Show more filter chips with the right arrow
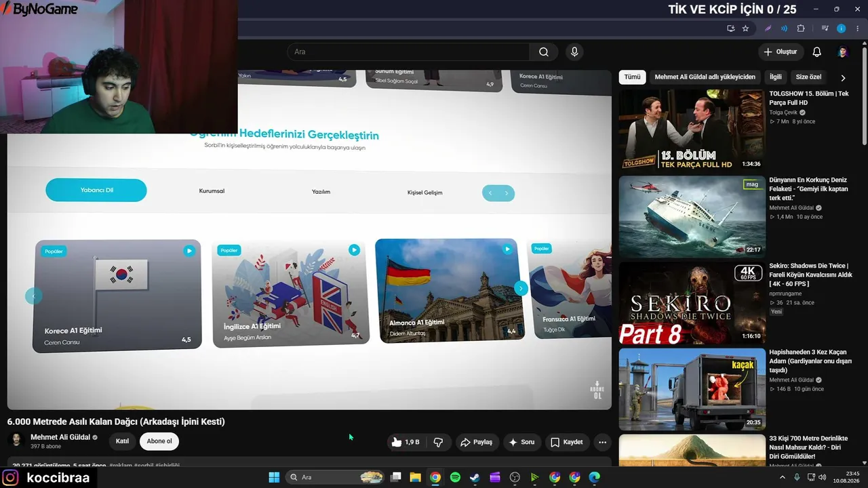 point(843,78)
